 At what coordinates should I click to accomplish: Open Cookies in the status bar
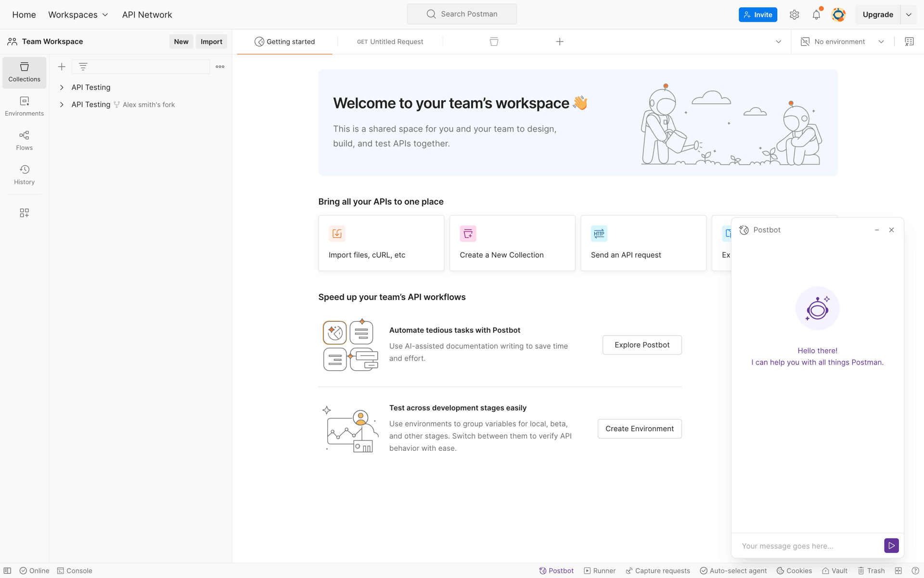point(794,571)
